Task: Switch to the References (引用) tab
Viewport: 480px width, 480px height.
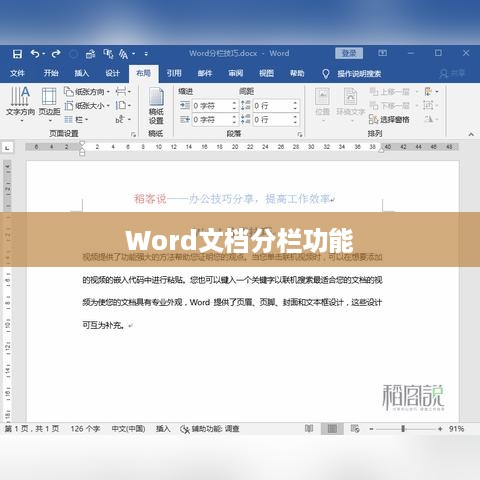Action: click(x=174, y=73)
